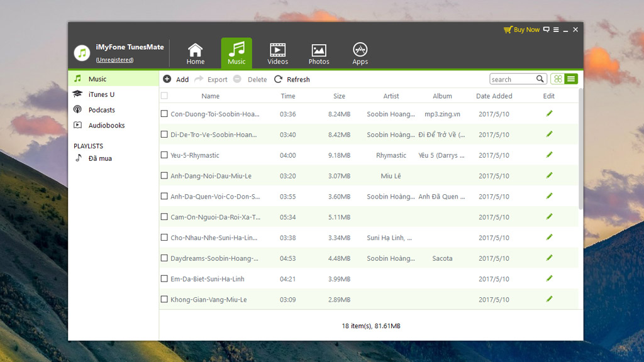Image resolution: width=644 pixels, height=362 pixels.
Task: Open the Đã mua playlist
Action: [x=113, y=158]
